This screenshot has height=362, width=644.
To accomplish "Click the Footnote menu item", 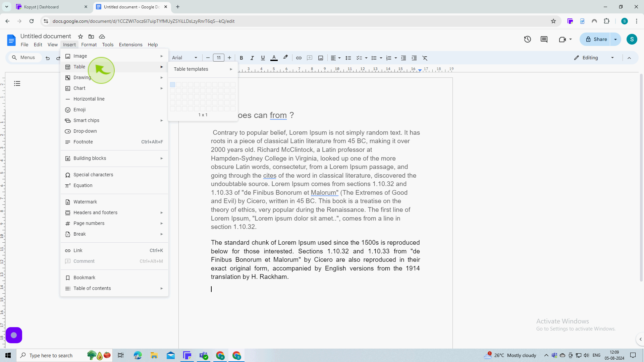I will [x=83, y=141].
